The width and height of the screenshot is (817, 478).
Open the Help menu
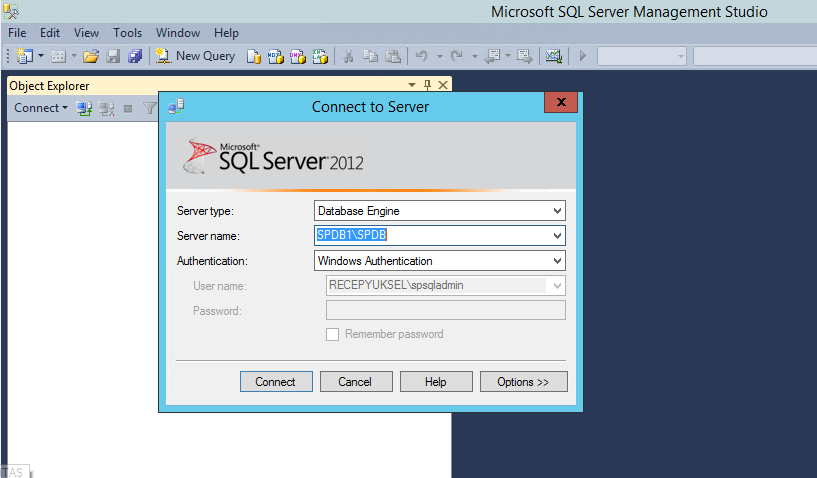pos(226,33)
